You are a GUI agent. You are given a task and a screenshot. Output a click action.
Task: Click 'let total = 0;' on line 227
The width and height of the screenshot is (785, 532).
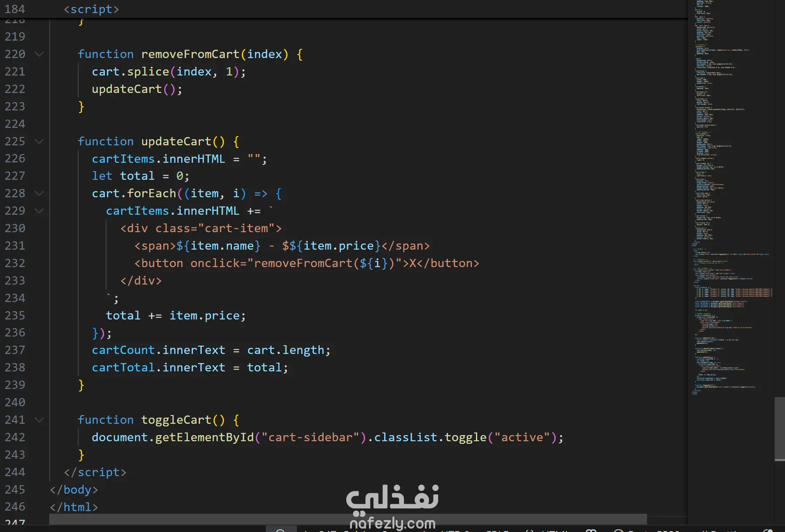click(141, 176)
